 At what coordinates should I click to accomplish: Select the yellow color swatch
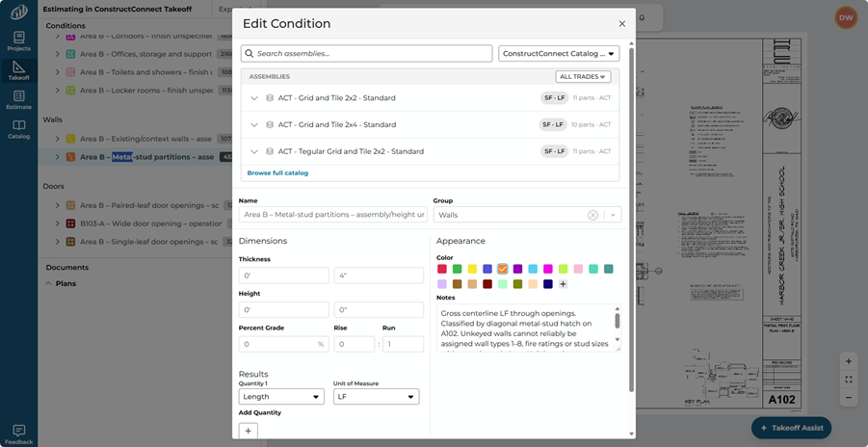coord(472,269)
